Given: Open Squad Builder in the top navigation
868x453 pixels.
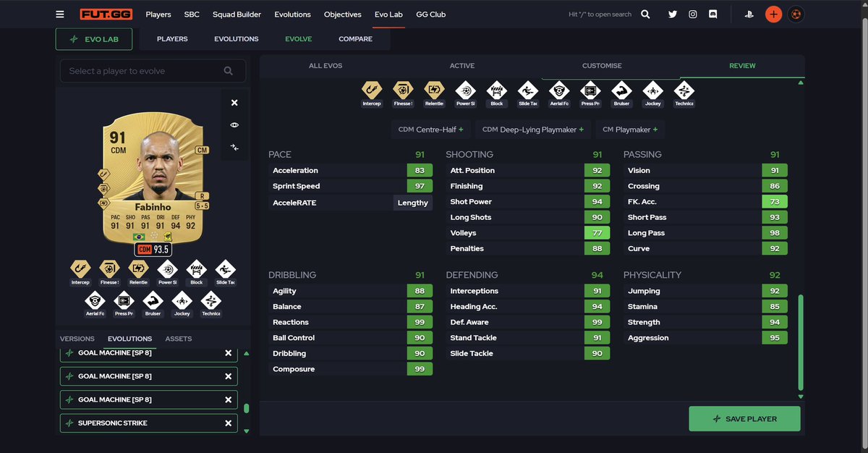Looking at the screenshot, I should click(237, 14).
